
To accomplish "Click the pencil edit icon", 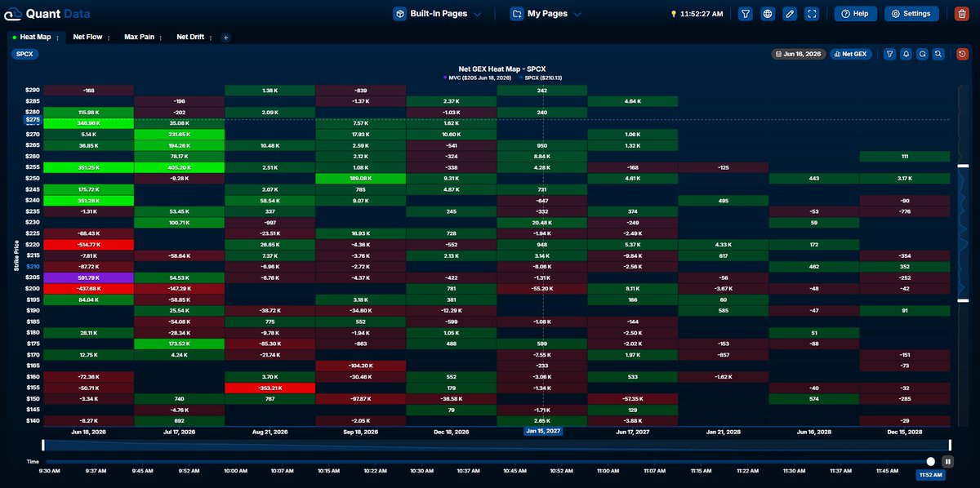I will (790, 14).
